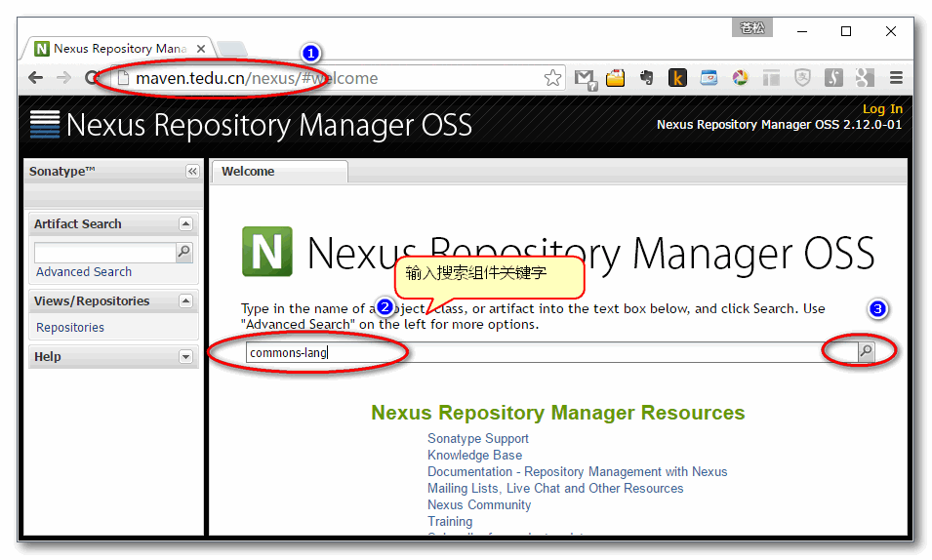Screen dimensions: 932x560
Task: Open the gray S script extension
Action: coord(833,78)
